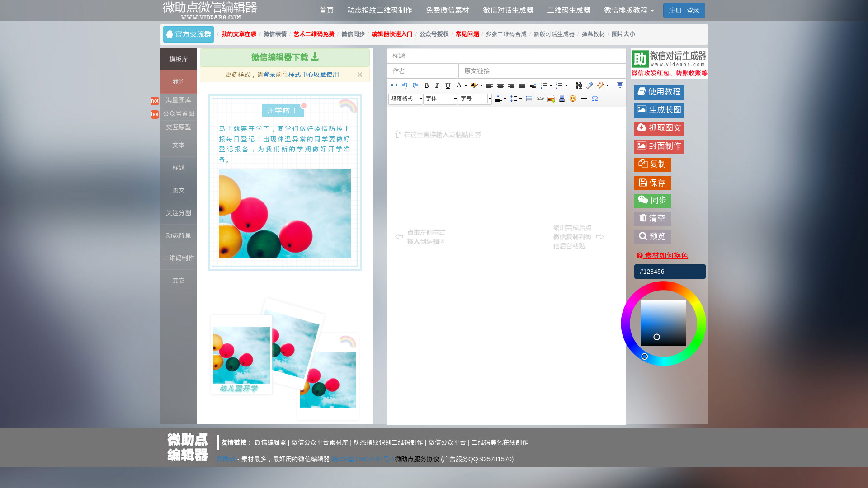This screenshot has width=868, height=488.
Task: Align text right
Action: click(511, 85)
